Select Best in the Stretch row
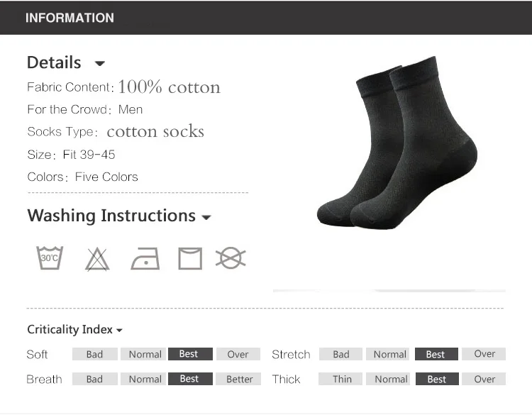 [x=436, y=354]
